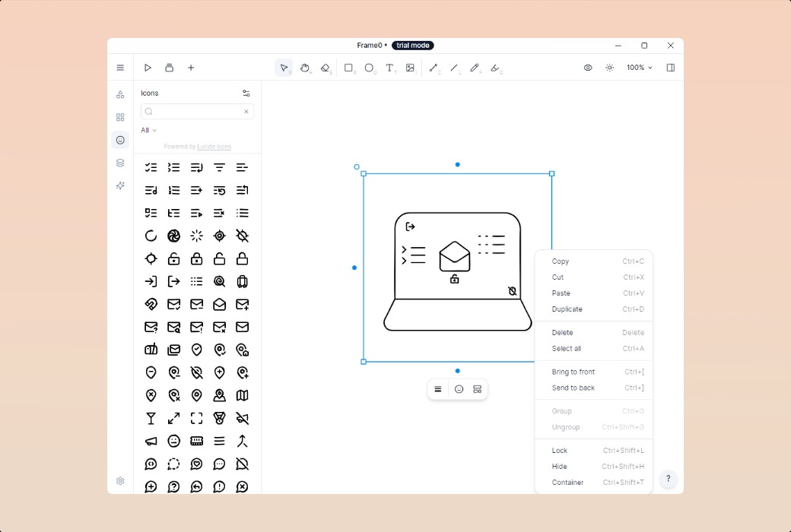
Task: Expand the All icon category filter
Action: (148, 130)
